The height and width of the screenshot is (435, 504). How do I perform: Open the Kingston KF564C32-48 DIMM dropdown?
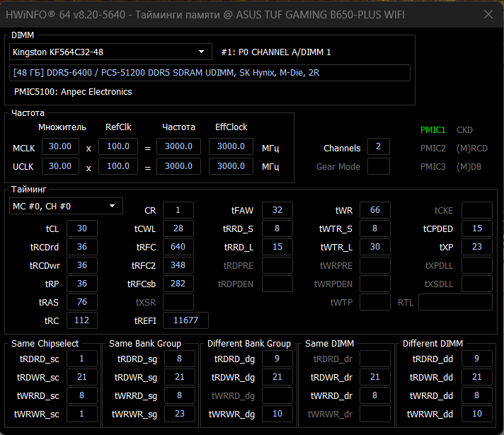(x=110, y=52)
